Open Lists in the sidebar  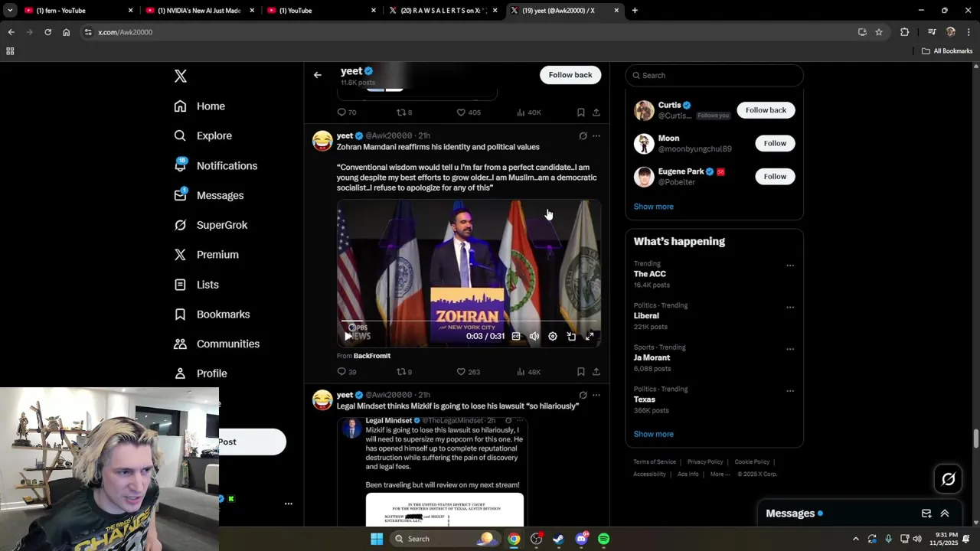click(197, 285)
